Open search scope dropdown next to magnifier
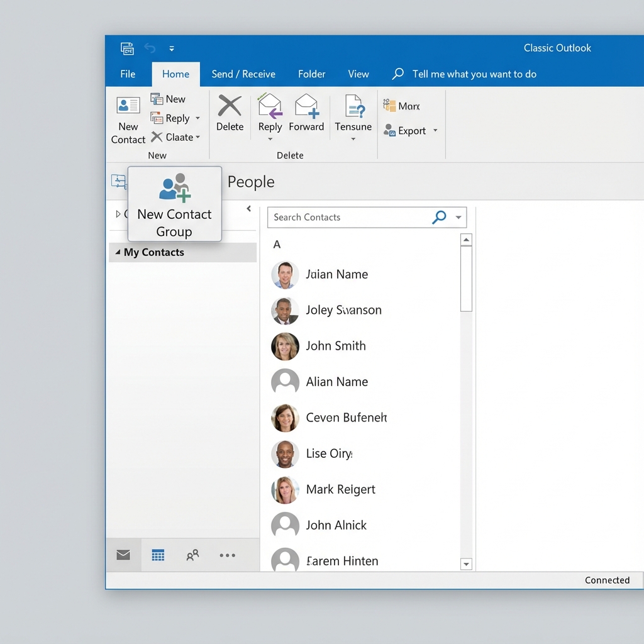 tap(458, 217)
